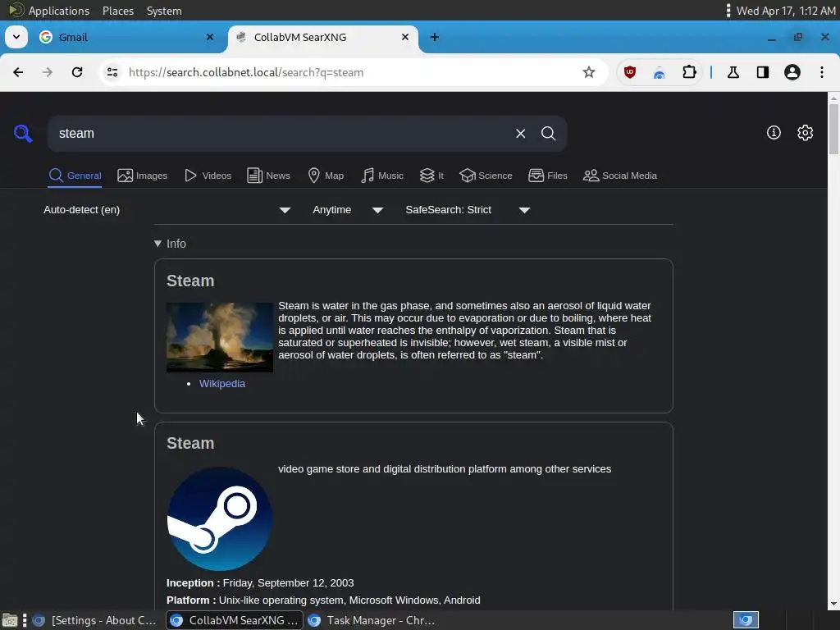
Task: Open the Chrome profile avatar
Action: click(792, 72)
